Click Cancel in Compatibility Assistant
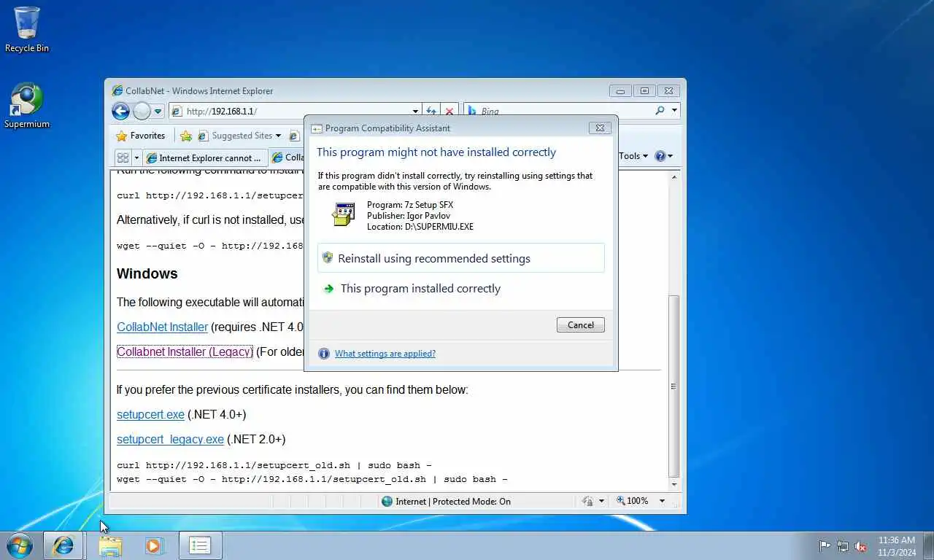This screenshot has height=560, width=934. [581, 325]
